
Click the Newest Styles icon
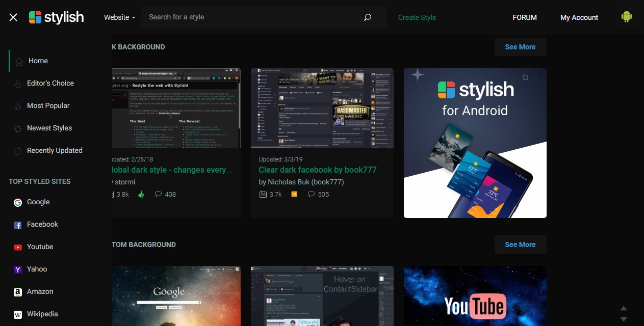(x=18, y=128)
